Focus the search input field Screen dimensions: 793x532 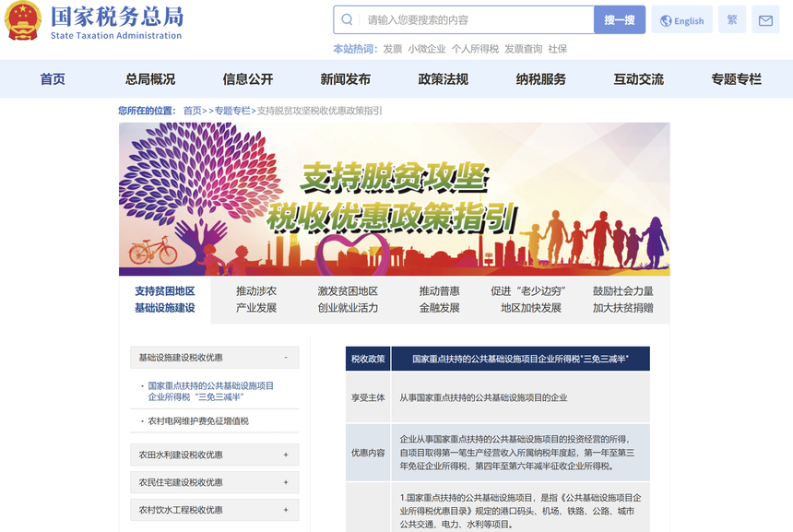pos(476,19)
